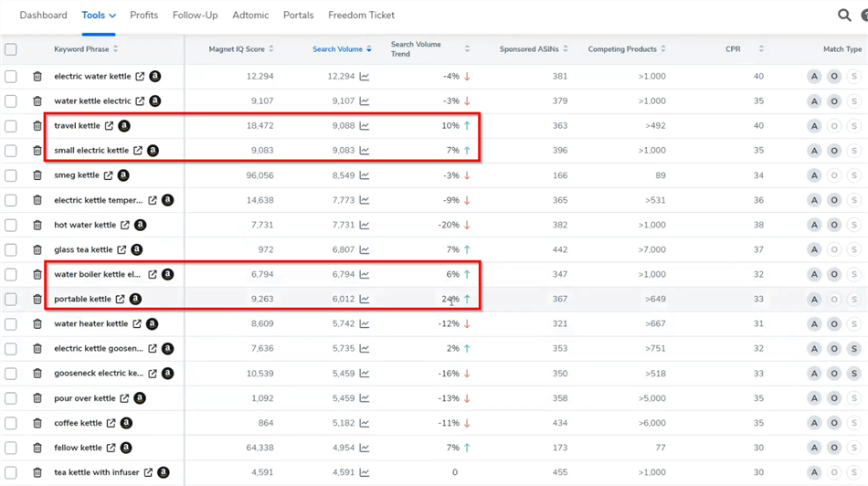Open volume chart for water heater kettle
The height and width of the screenshot is (486, 868).
click(365, 323)
